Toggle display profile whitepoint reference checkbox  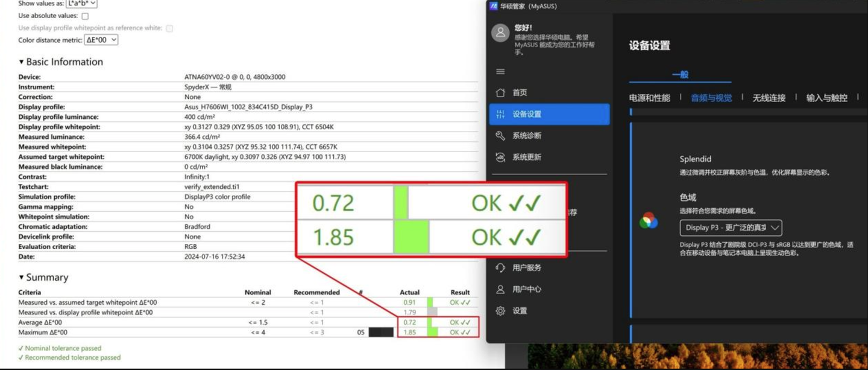tap(169, 28)
